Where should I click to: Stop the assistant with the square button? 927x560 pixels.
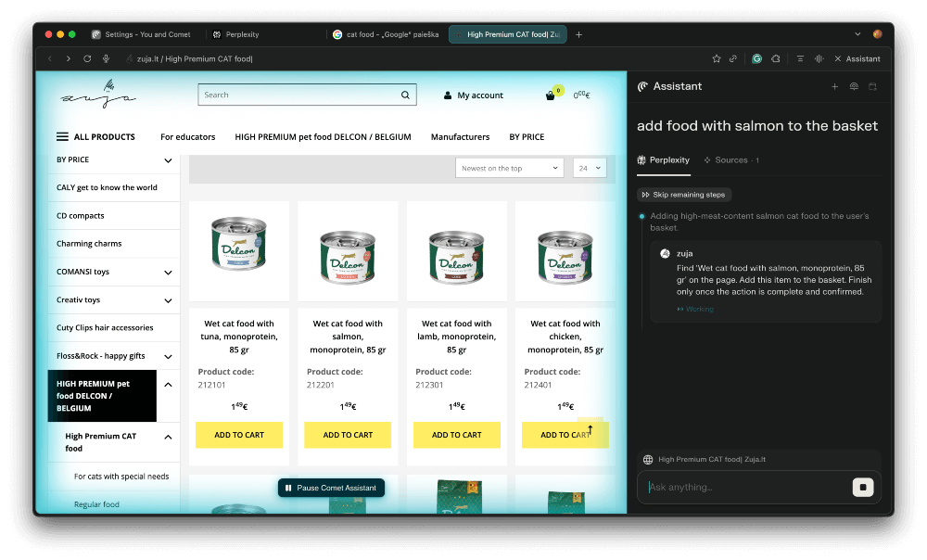(x=863, y=488)
